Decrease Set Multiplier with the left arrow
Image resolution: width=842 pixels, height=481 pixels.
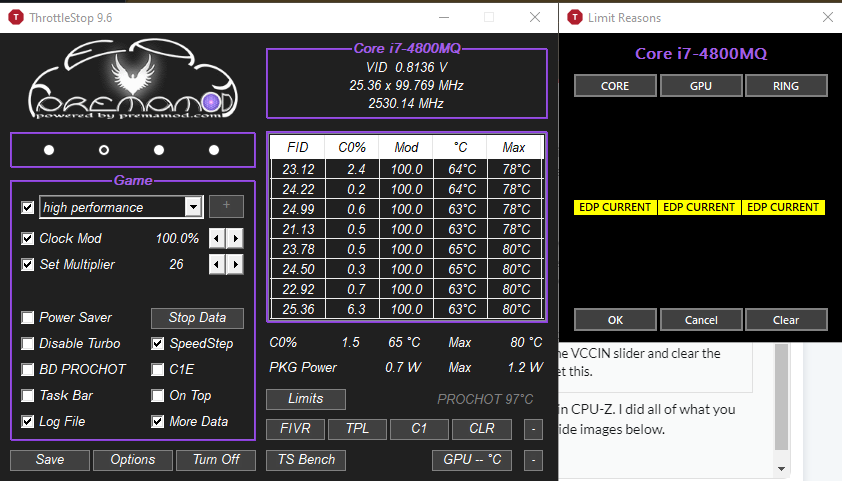216,264
